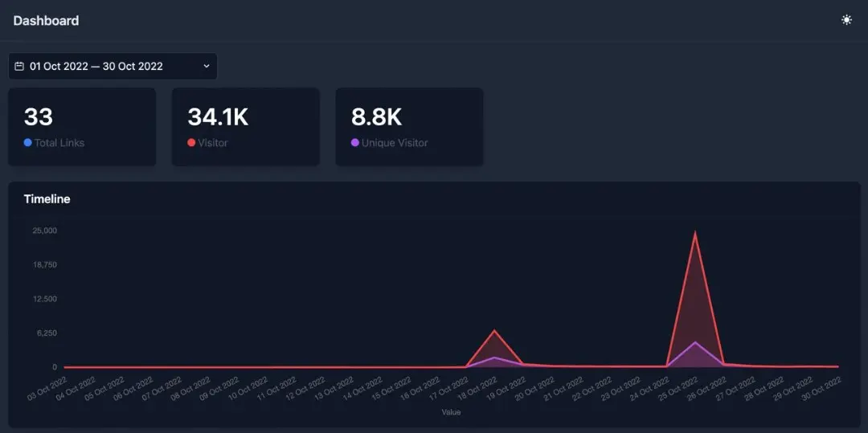Click the calendar icon in date picker
The width and height of the screenshot is (868, 433).
coord(19,66)
